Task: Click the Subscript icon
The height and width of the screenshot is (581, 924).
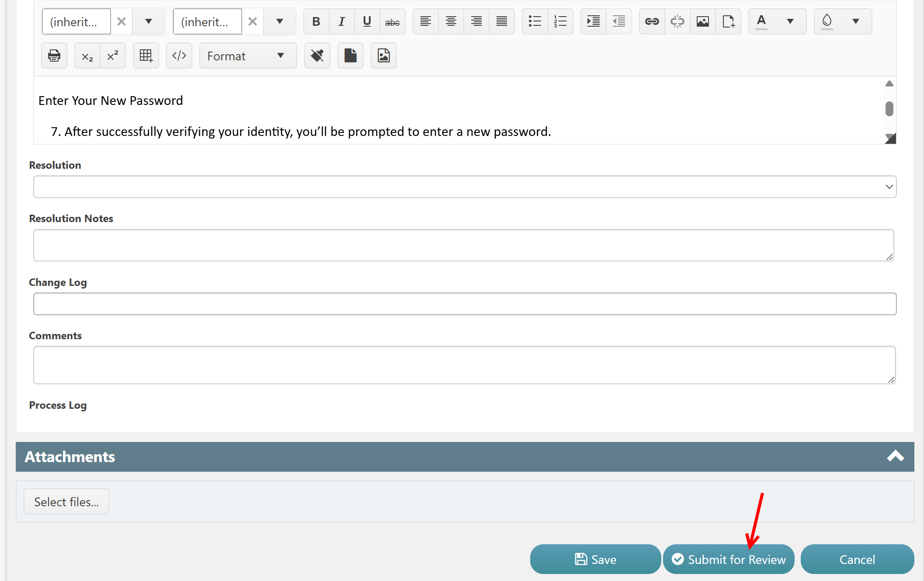Action: tap(87, 56)
